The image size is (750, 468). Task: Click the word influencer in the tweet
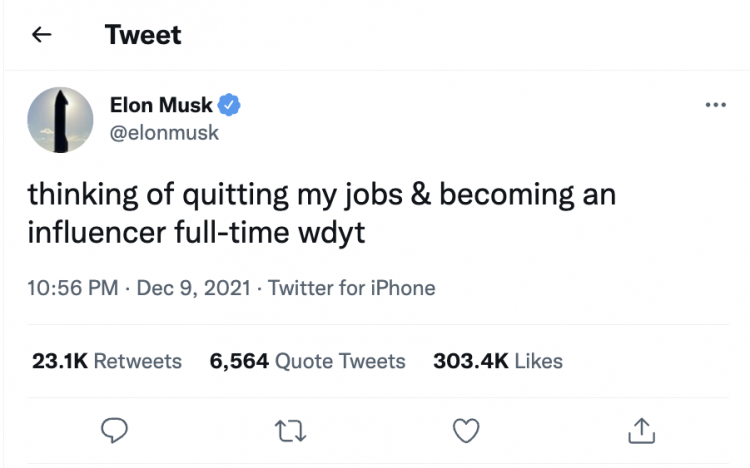[x=97, y=233]
